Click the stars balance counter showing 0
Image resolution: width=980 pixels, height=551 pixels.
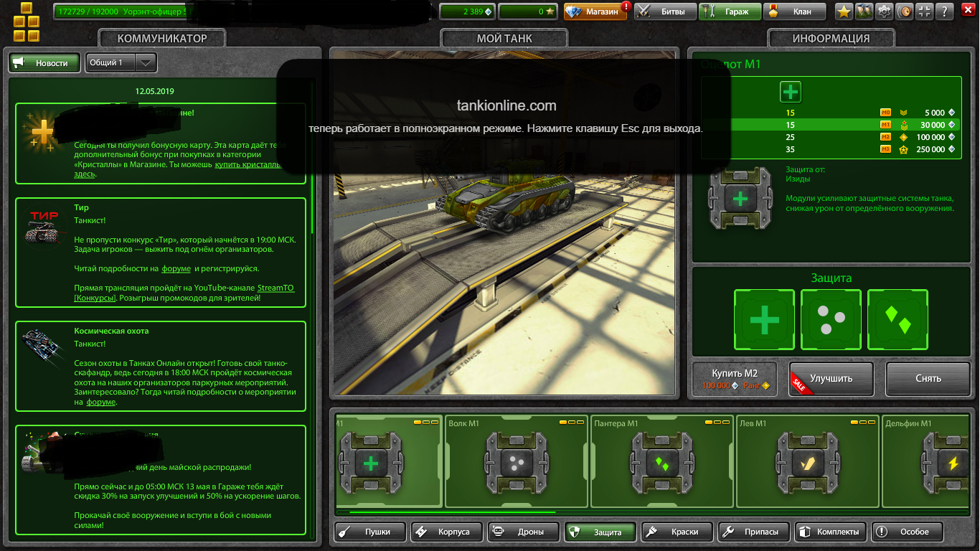[527, 11]
